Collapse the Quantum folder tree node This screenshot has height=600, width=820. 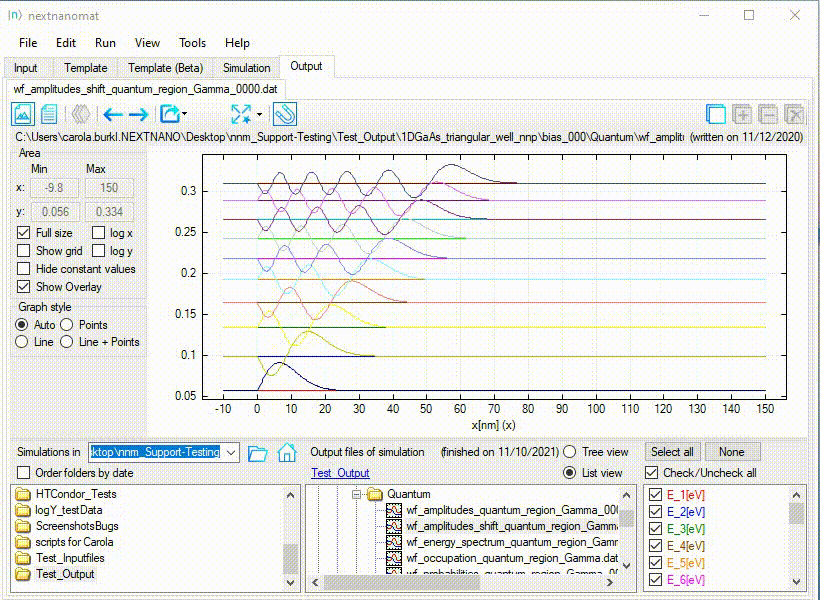click(356, 494)
